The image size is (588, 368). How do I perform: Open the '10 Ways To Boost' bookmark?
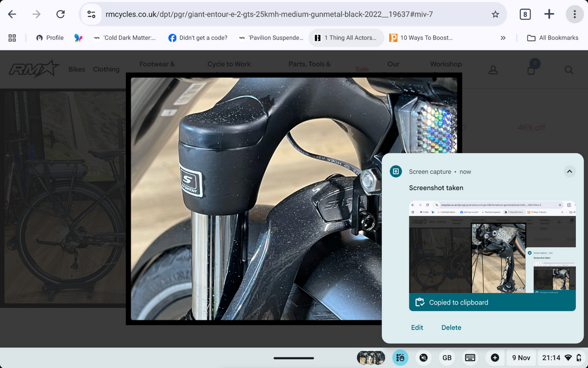point(420,38)
